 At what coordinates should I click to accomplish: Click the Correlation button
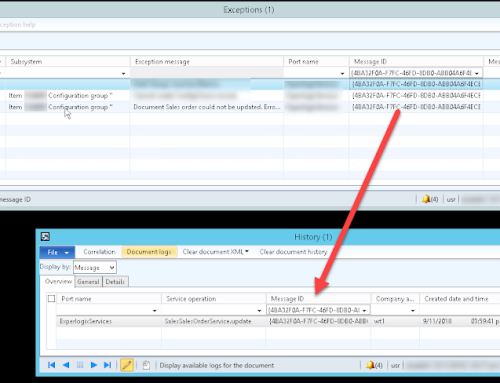(x=99, y=252)
